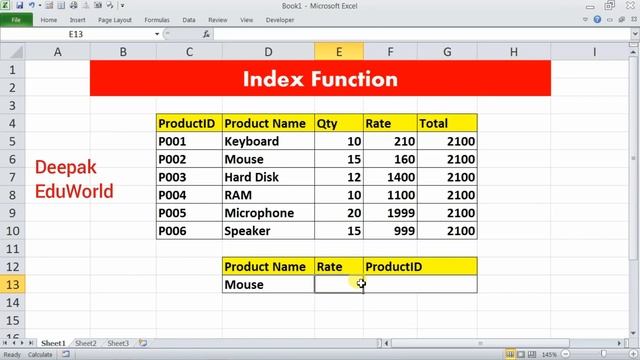Viewport: 640px width, 360px height.
Task: Open the Review tab
Action: tap(218, 20)
